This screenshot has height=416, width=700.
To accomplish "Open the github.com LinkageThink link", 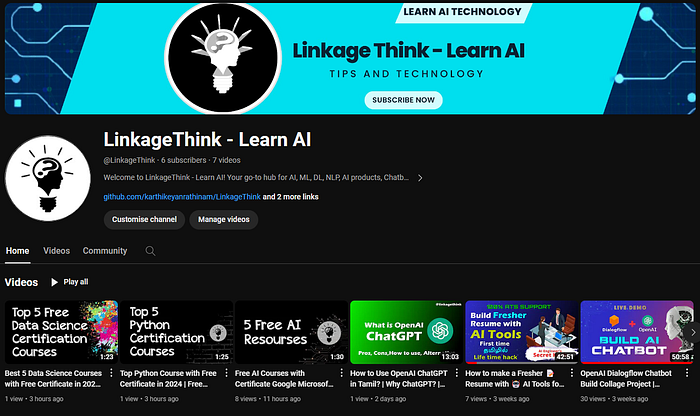I will click(x=182, y=197).
